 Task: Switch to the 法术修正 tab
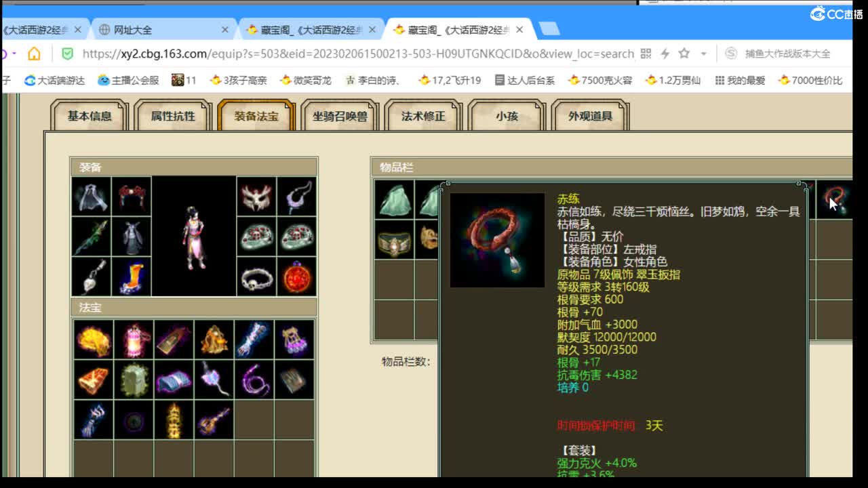[423, 116]
